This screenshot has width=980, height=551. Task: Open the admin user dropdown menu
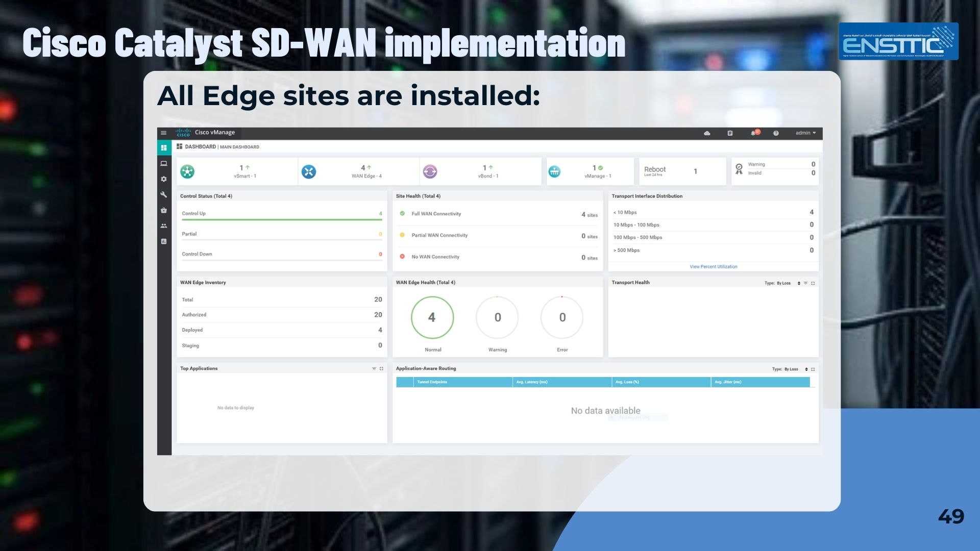pyautogui.click(x=805, y=133)
